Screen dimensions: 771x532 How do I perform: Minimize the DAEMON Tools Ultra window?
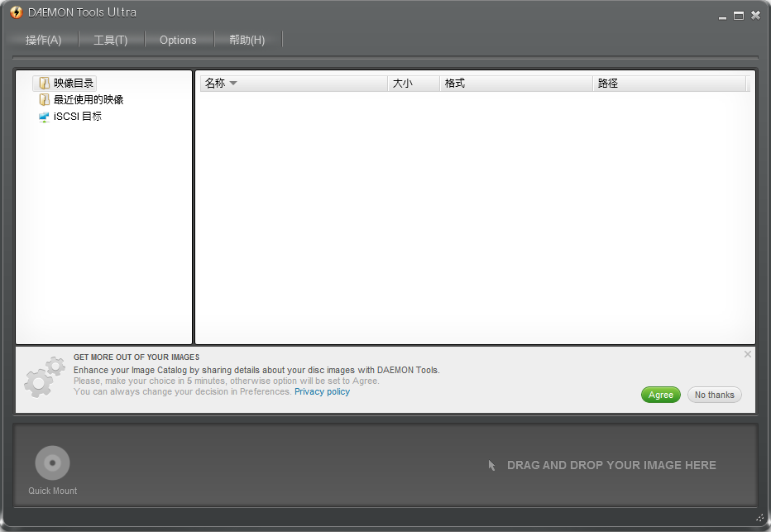[x=722, y=17]
